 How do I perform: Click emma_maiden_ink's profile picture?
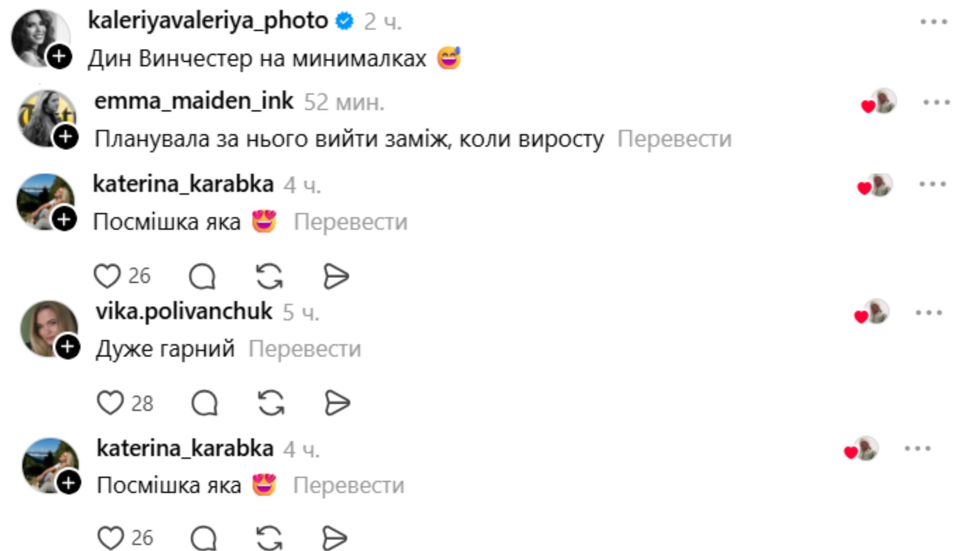pos(45,116)
